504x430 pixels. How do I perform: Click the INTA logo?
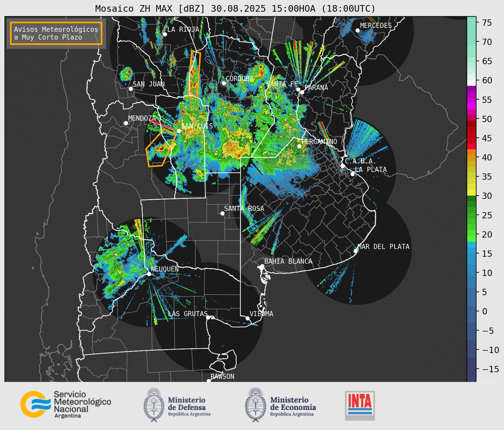(x=360, y=405)
